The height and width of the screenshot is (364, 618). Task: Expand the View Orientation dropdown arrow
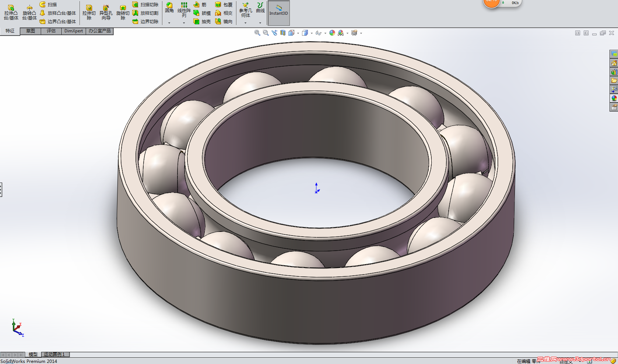coord(298,33)
